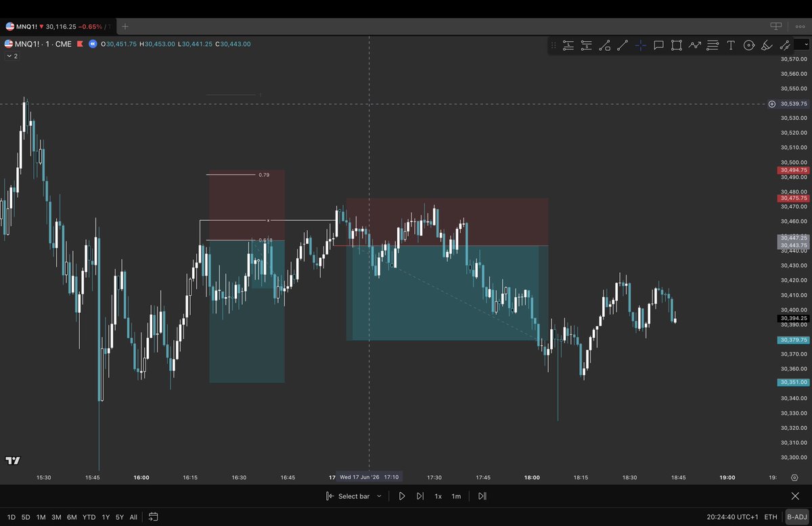This screenshot has width=812, height=526.
Task: Select the info line tool
Action: (605, 45)
